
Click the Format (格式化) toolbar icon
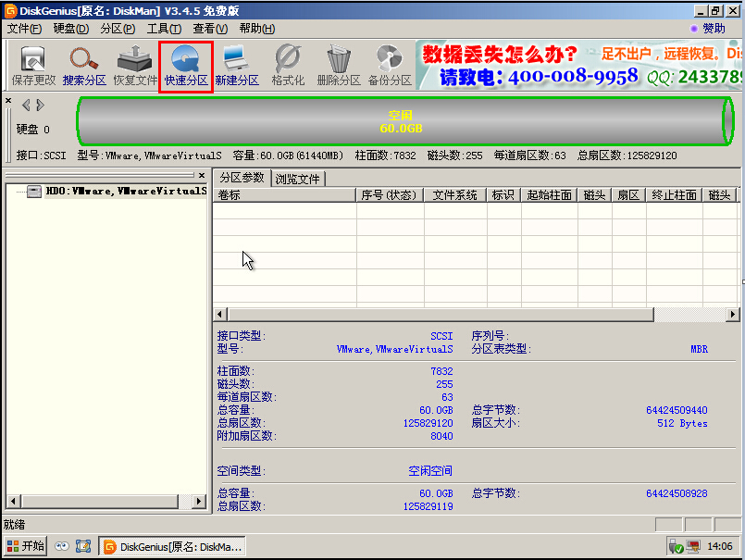(x=288, y=67)
